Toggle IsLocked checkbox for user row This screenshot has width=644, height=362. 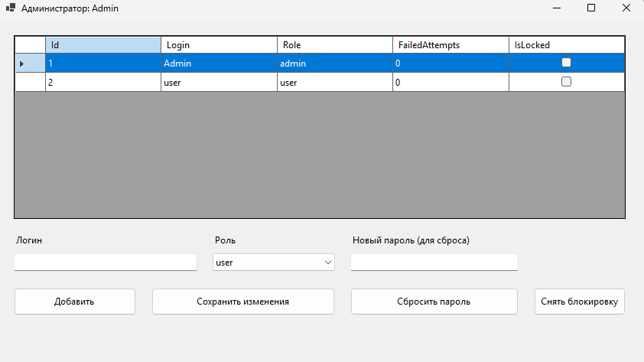566,82
